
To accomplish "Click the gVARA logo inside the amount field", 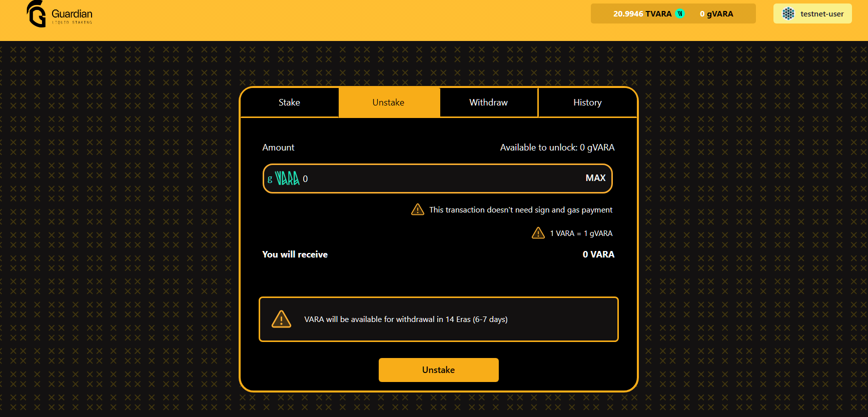I will click(284, 178).
